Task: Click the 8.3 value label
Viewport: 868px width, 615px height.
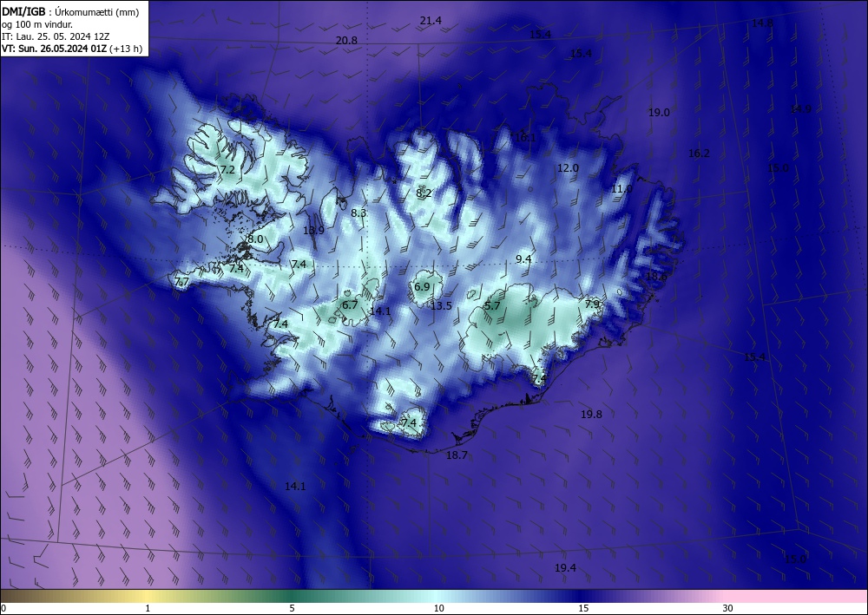Action: tap(358, 213)
